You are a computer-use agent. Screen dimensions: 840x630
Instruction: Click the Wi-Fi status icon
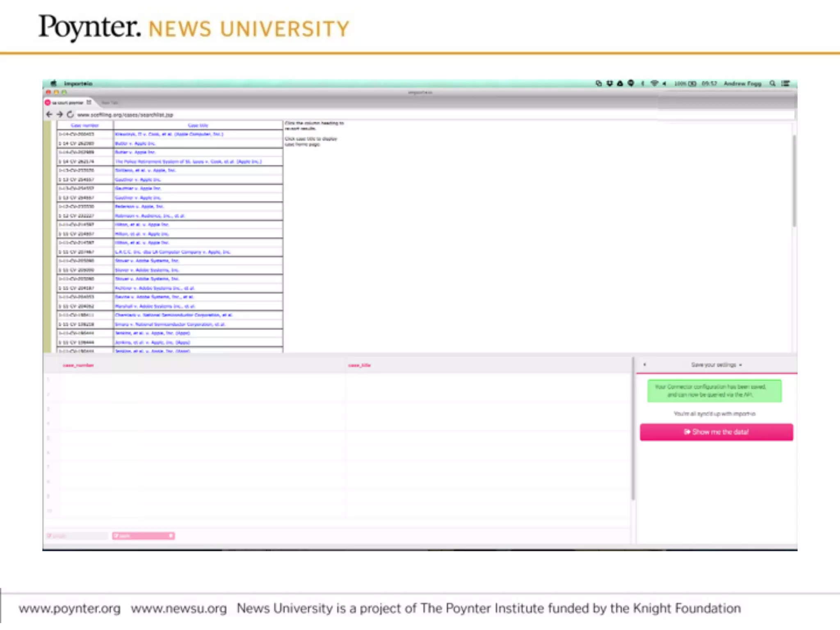coord(654,83)
